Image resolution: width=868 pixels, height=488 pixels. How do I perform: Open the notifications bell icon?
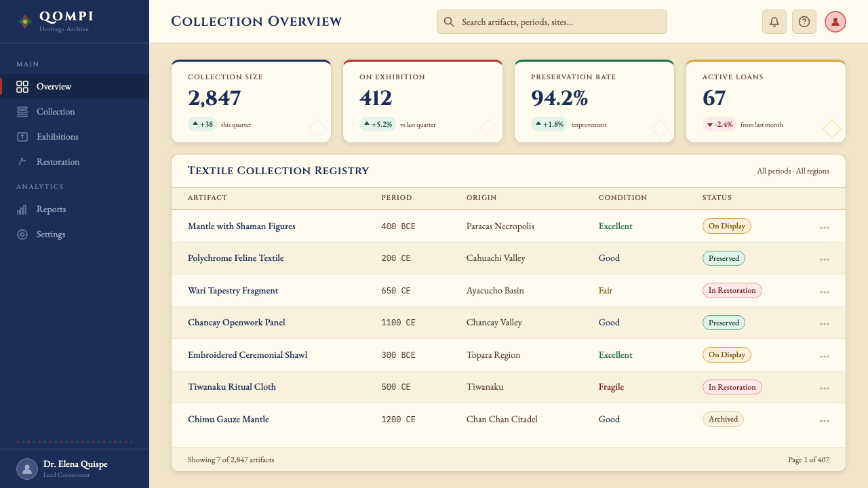point(774,22)
